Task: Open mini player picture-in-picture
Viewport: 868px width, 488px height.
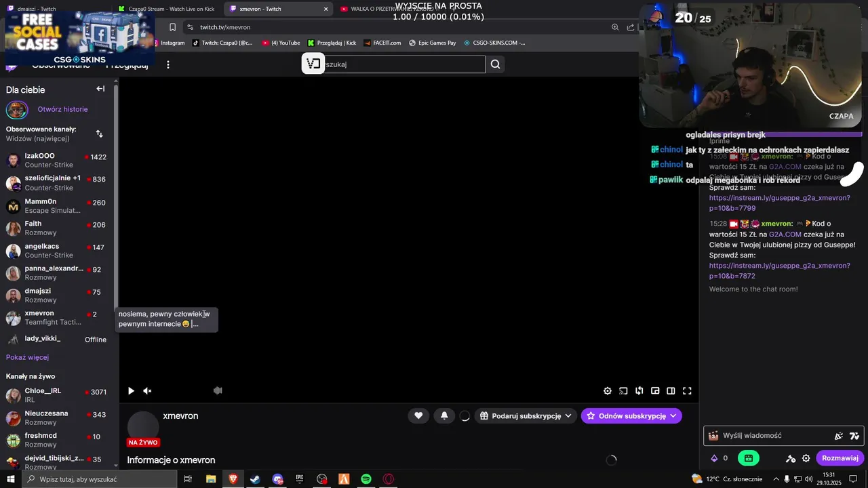Action: 655,391
